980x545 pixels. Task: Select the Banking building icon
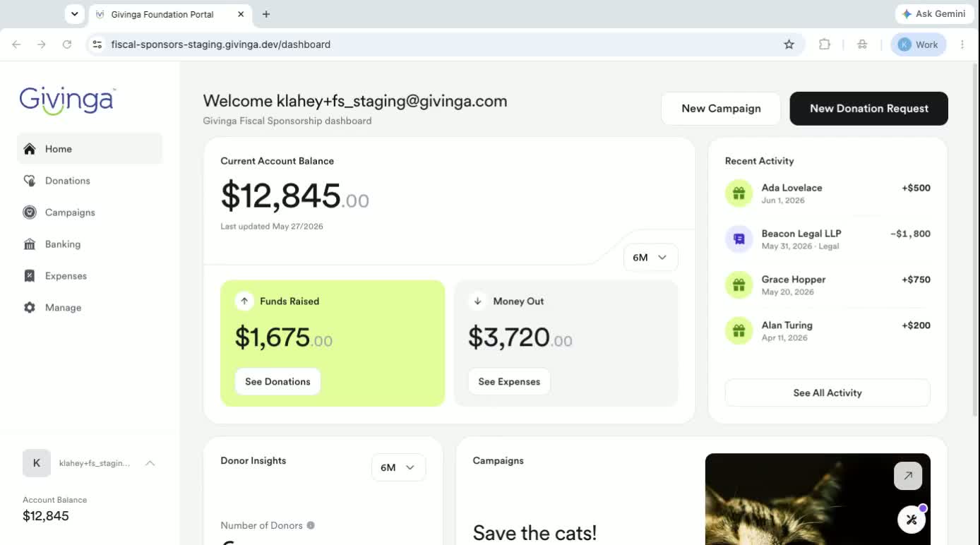pyautogui.click(x=30, y=244)
